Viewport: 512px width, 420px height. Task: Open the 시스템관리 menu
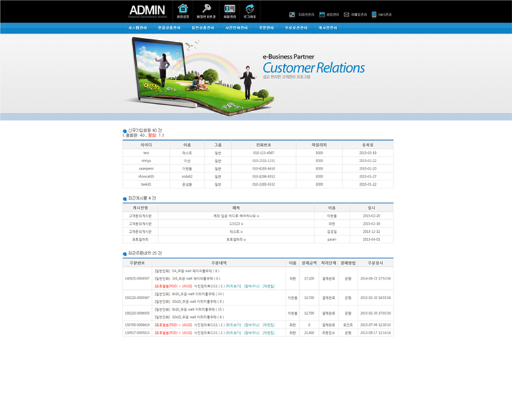click(x=137, y=28)
